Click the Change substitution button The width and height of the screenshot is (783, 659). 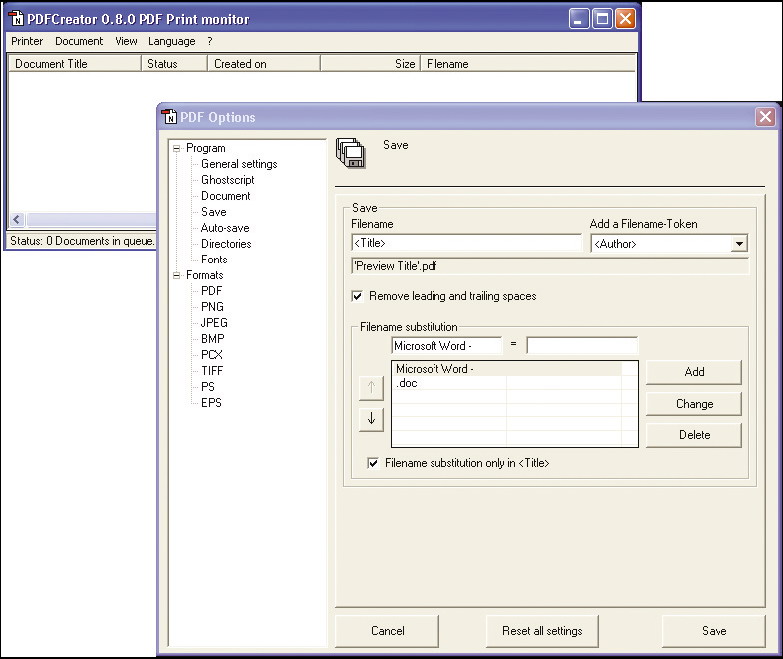694,403
